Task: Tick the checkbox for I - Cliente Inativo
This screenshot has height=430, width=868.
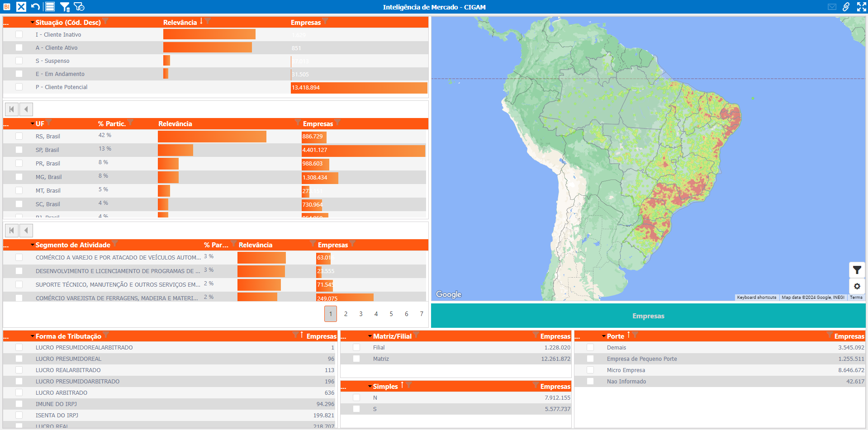Action: point(19,34)
